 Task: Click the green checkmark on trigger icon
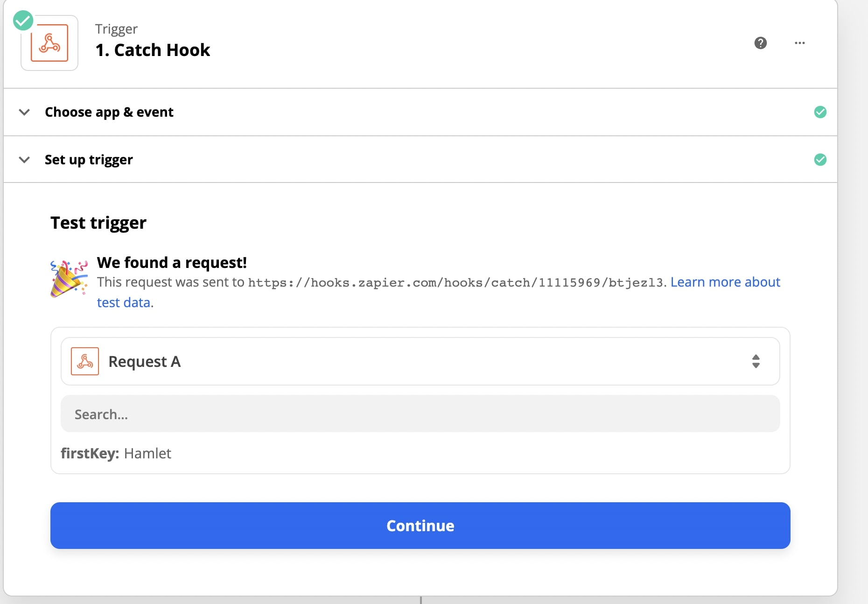click(x=23, y=21)
